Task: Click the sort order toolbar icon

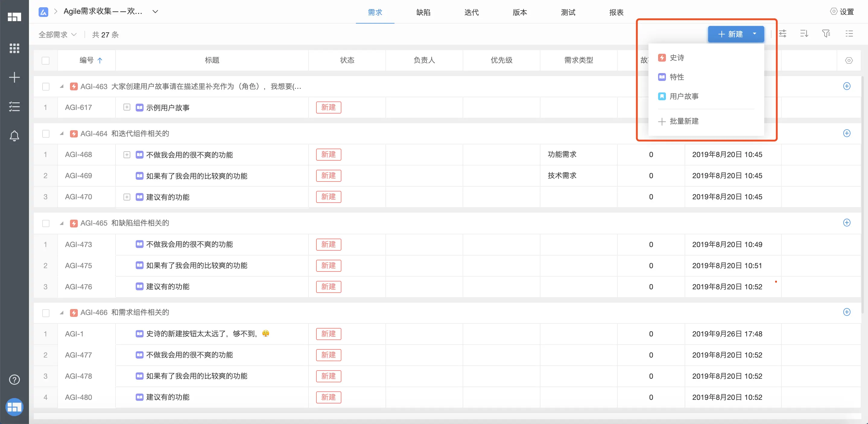Action: (x=804, y=34)
